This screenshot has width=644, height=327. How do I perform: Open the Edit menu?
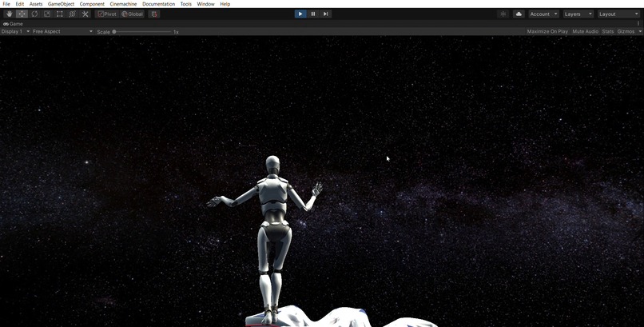click(20, 4)
